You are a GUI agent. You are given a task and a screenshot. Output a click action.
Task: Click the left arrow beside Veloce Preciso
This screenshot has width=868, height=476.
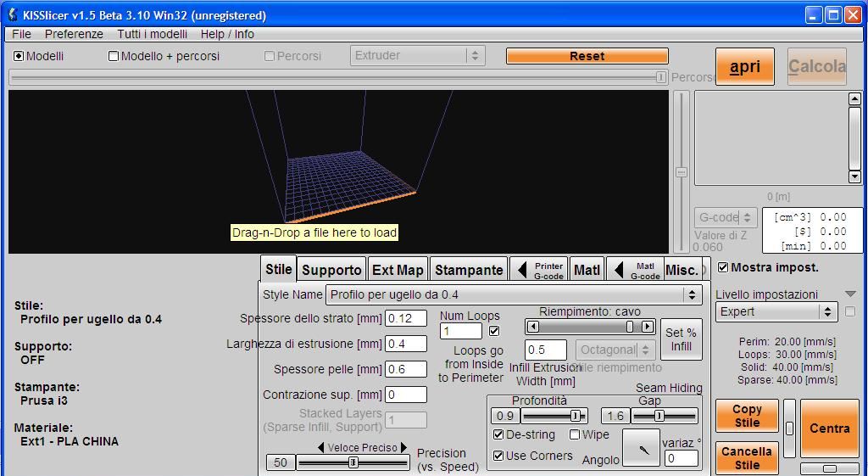pos(321,448)
